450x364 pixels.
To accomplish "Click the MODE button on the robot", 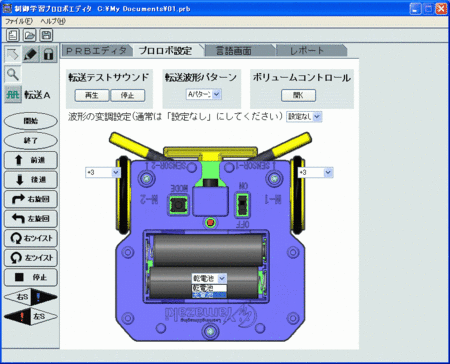I will click(179, 204).
